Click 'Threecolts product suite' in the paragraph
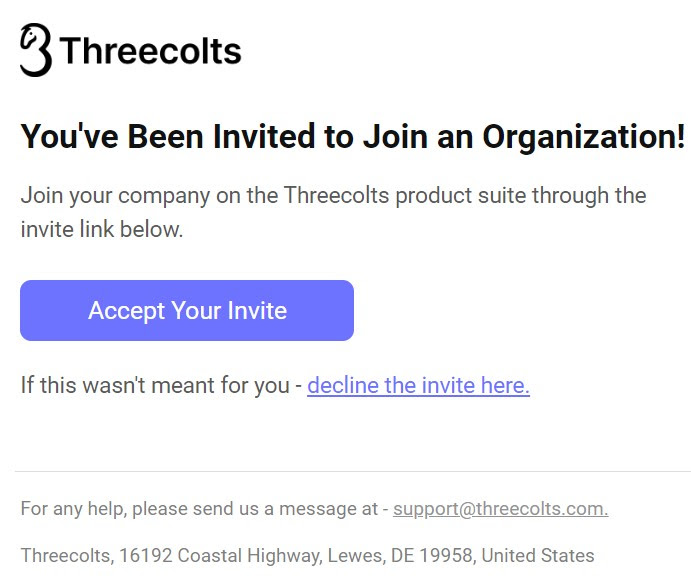Screen dimensions: 691x583 pos(405,196)
